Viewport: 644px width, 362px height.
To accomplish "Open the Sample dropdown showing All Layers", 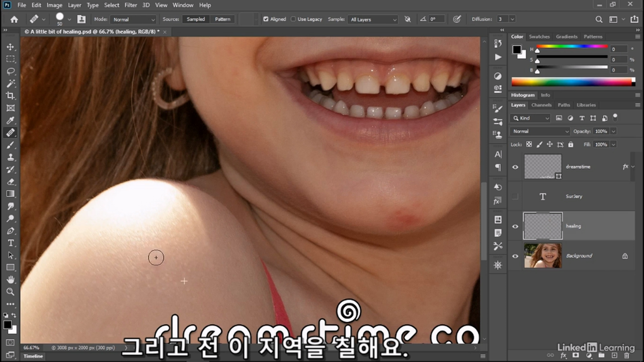I will pyautogui.click(x=373, y=19).
